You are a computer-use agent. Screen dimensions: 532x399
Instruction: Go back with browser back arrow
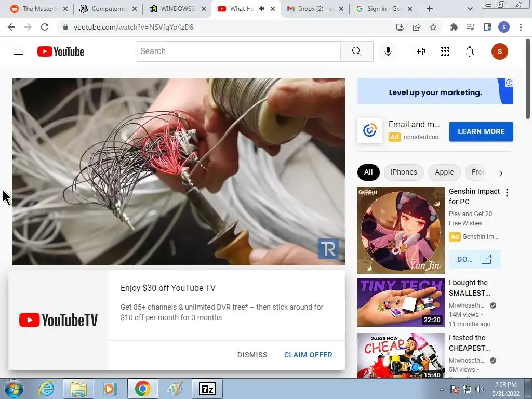tap(11, 27)
